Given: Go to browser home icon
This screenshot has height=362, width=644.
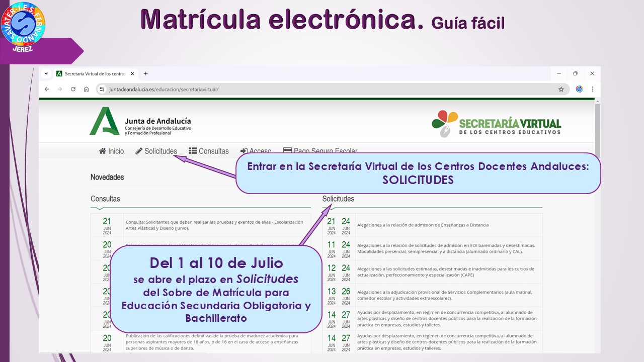Looking at the screenshot, I should 86,89.
